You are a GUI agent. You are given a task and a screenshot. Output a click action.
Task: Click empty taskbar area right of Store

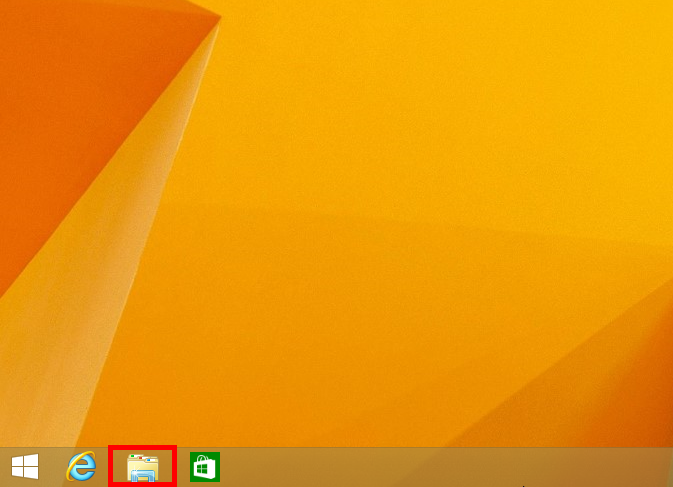[x=400, y=467]
